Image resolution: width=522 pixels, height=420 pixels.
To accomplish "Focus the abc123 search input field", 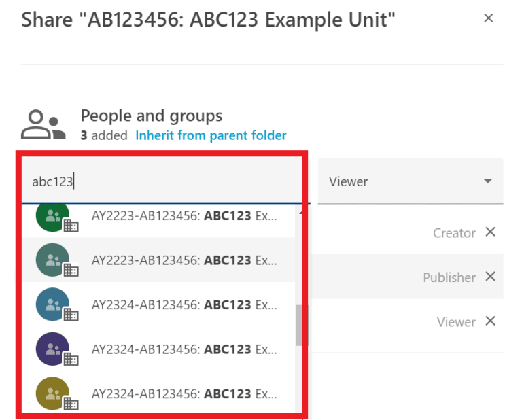I will point(163,181).
